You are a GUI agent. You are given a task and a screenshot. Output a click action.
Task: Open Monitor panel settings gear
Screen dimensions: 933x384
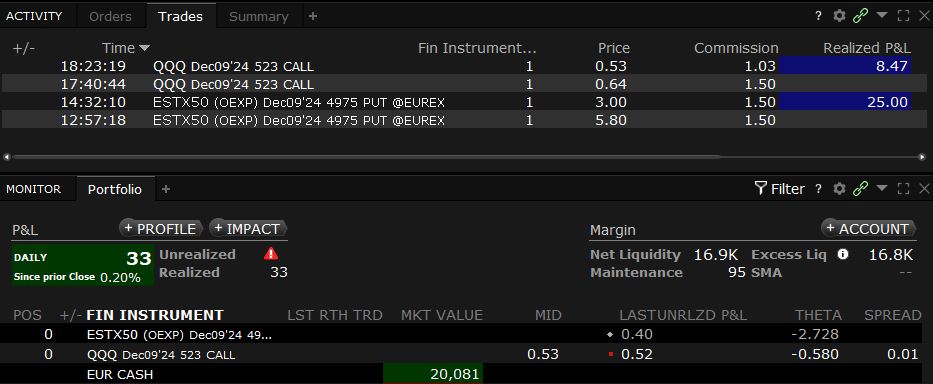839,189
